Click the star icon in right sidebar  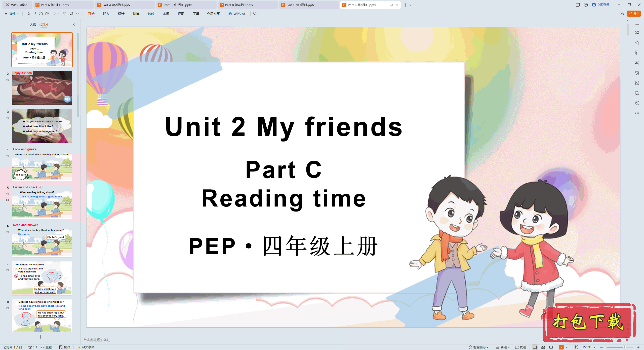pyautogui.click(x=637, y=43)
